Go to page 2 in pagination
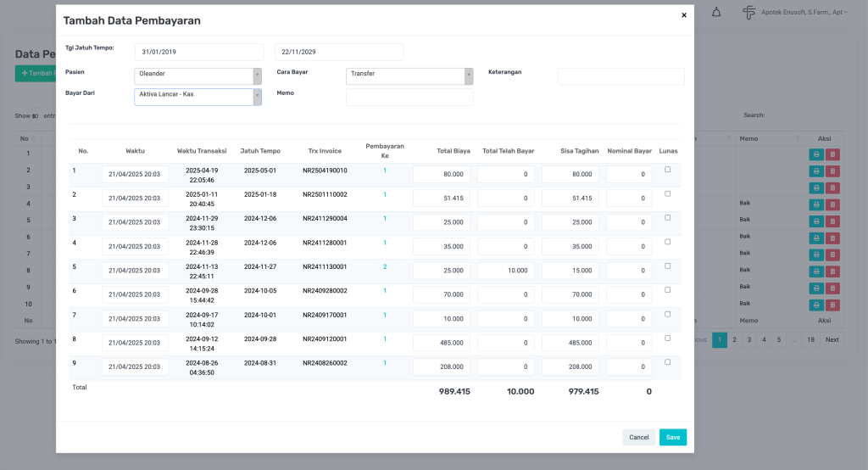Image resolution: width=868 pixels, height=470 pixels. click(x=734, y=339)
